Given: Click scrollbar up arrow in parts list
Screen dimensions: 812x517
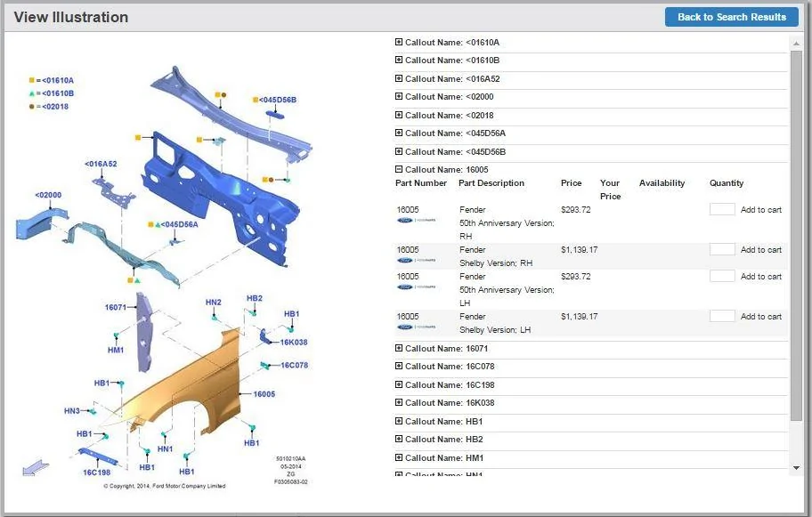Looking at the screenshot, I should [797, 44].
